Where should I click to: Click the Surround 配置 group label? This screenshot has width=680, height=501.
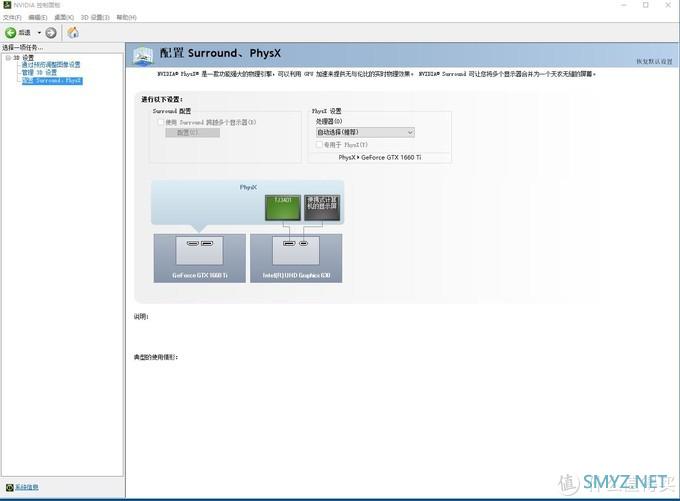pyautogui.click(x=172, y=111)
